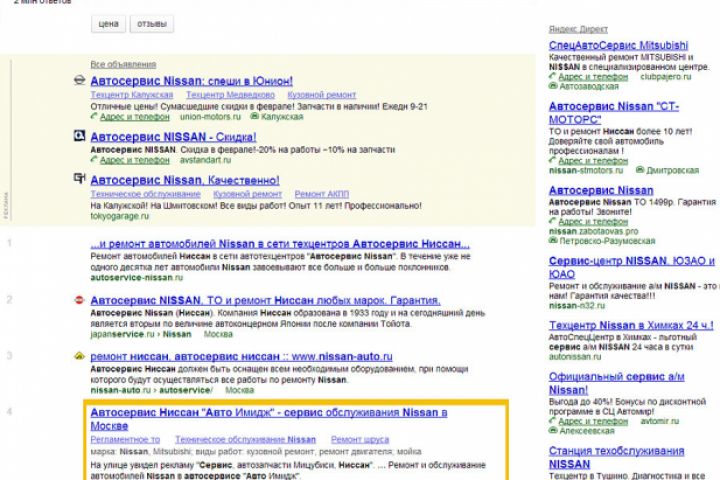Screen dimensions: 720x480
Task: Open result 'Автосервис Ниссан "Авто Имидж"'
Action: click(x=269, y=419)
